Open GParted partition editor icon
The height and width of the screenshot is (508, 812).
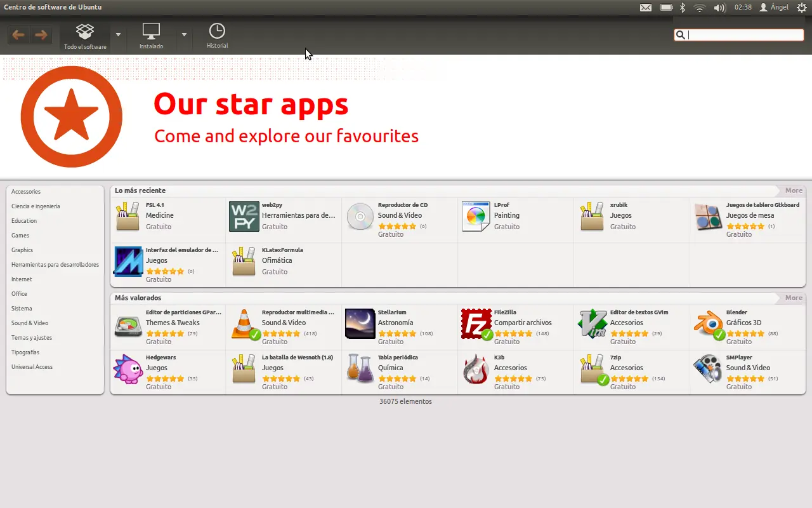pos(128,325)
